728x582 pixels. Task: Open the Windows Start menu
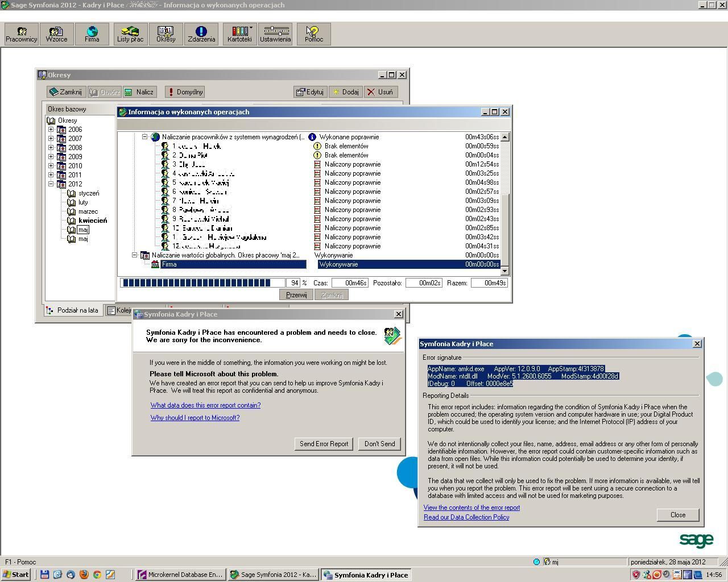pos(16,575)
